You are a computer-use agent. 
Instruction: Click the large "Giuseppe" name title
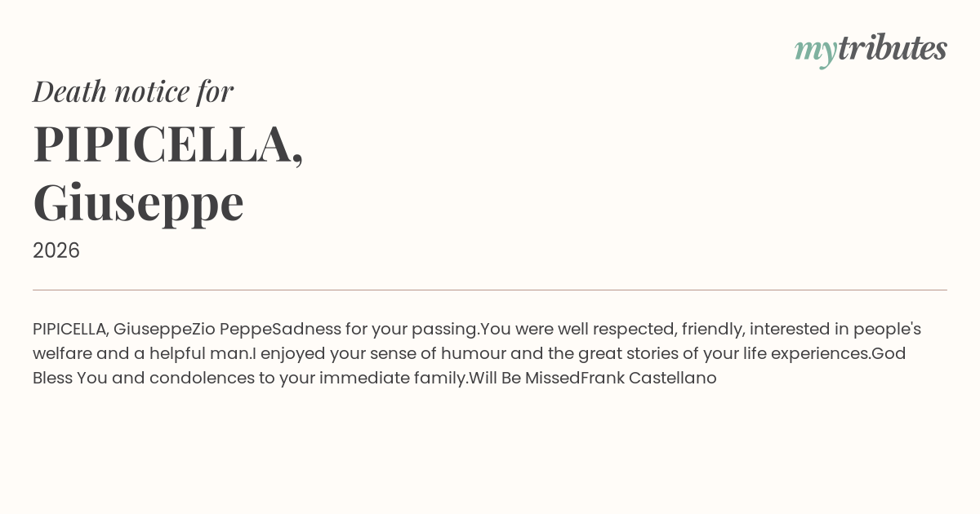(x=139, y=202)
